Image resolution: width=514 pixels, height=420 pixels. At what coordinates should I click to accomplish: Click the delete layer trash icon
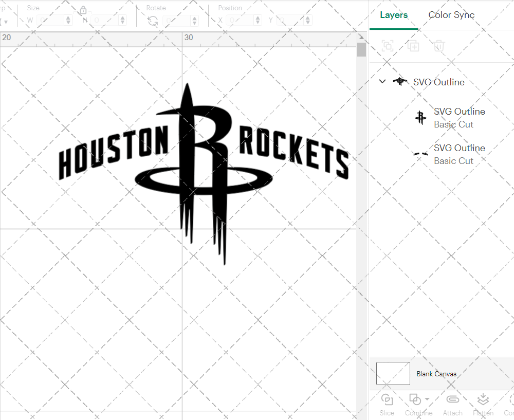tap(438, 46)
